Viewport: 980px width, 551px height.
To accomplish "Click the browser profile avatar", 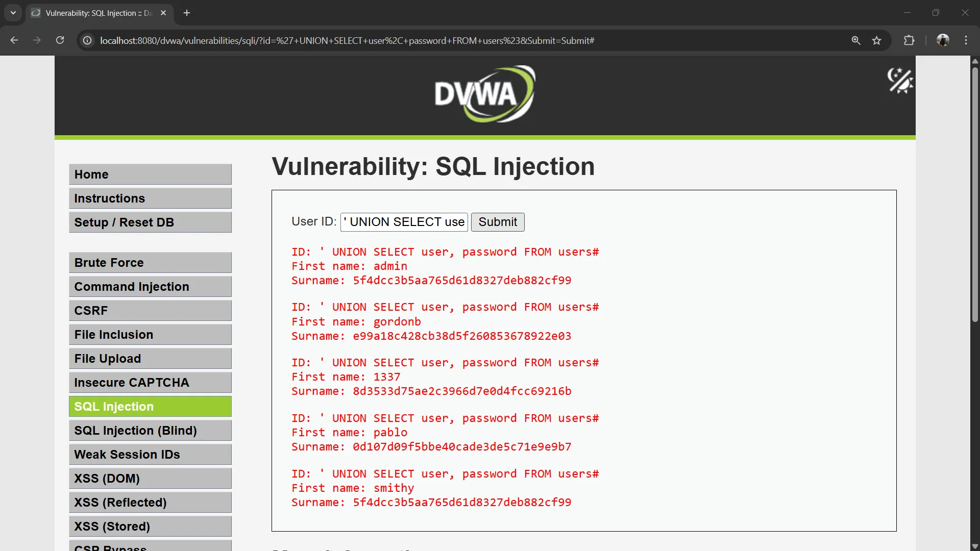I will pos(943,40).
